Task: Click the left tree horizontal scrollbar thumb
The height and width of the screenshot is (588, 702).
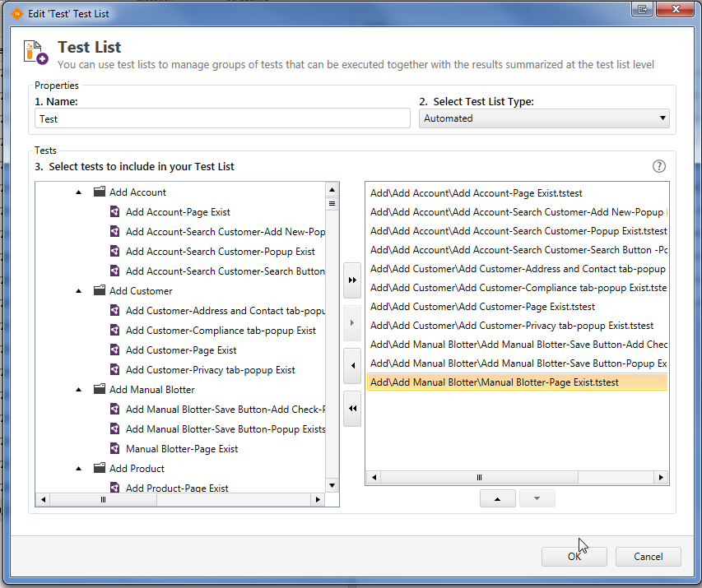Action: [x=103, y=499]
